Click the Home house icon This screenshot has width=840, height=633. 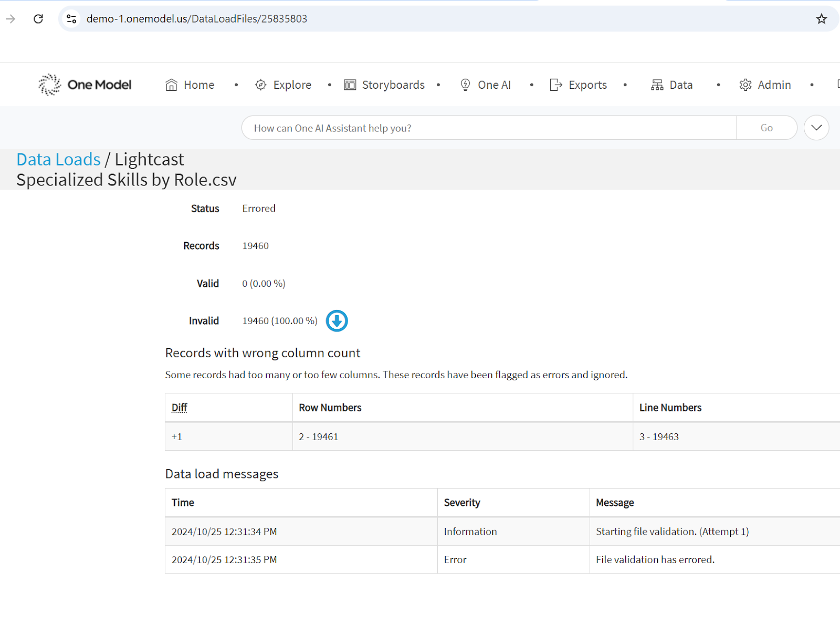click(x=171, y=85)
